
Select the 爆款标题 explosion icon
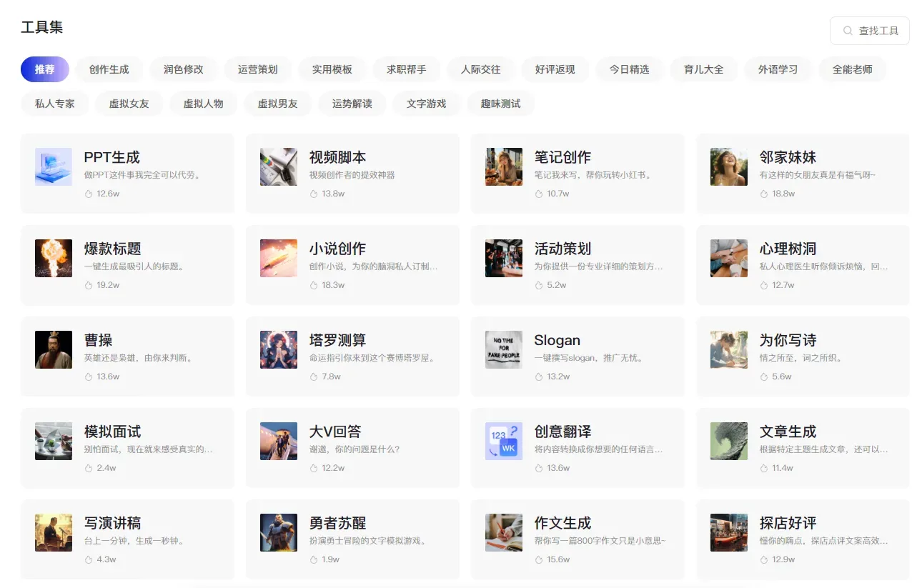tap(54, 258)
